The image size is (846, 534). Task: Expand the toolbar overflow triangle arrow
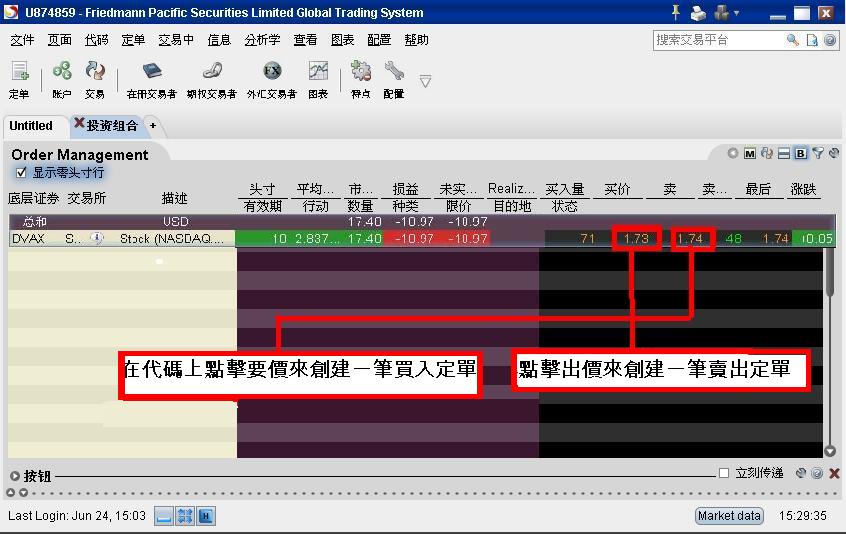click(425, 80)
